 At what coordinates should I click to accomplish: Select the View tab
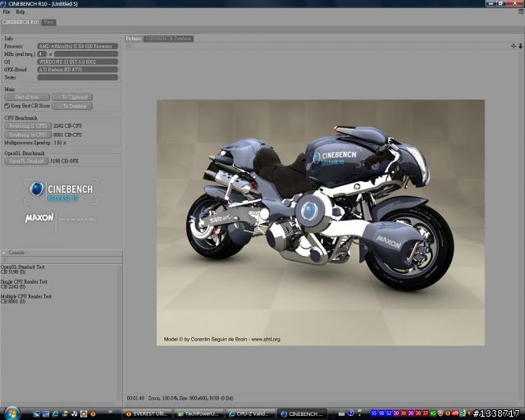coord(49,22)
